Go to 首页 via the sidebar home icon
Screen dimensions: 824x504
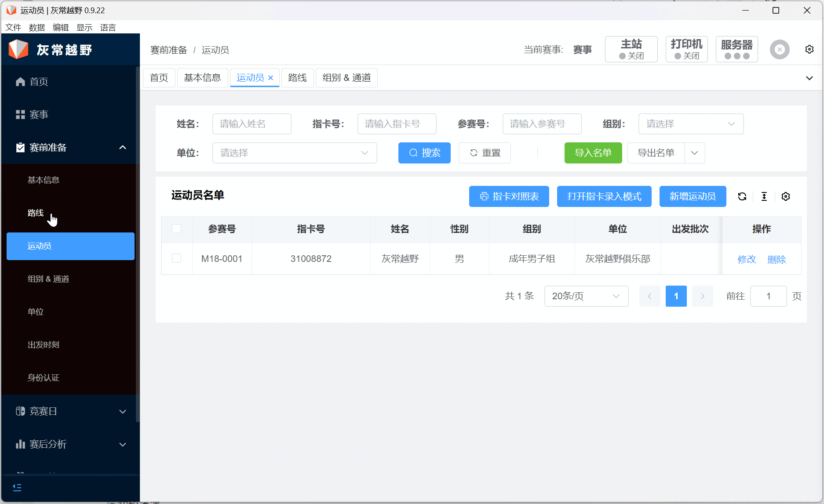point(20,82)
